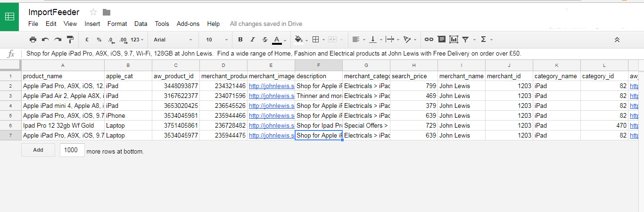Toggle italic formatting

253,40
